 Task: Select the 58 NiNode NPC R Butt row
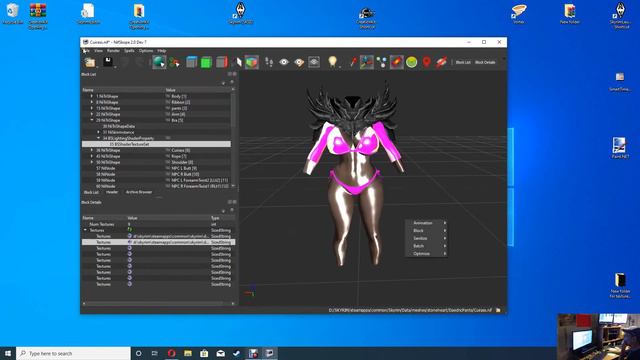coord(156,174)
